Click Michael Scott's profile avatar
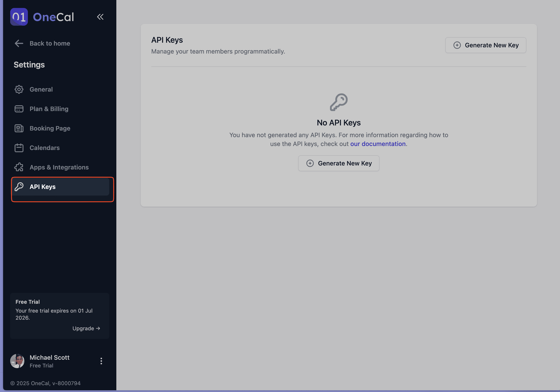 17,361
